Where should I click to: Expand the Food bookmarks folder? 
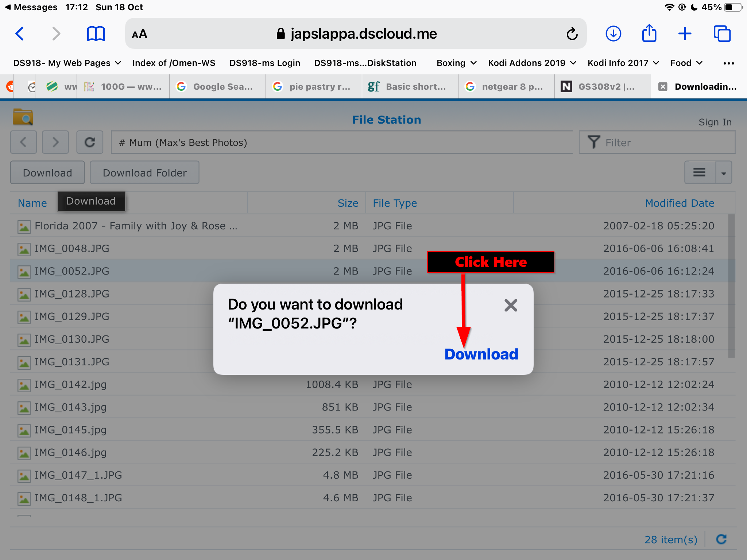(686, 63)
